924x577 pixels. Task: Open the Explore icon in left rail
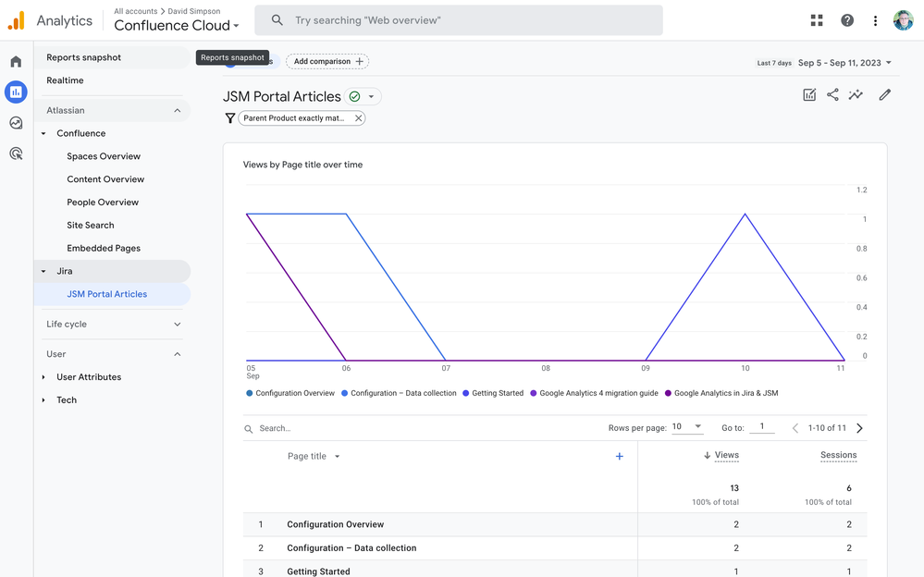click(16, 123)
